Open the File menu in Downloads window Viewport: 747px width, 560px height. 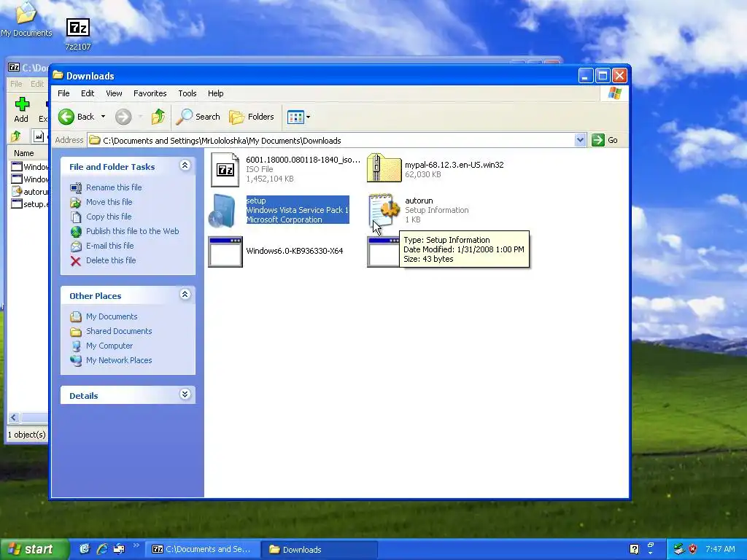[63, 93]
